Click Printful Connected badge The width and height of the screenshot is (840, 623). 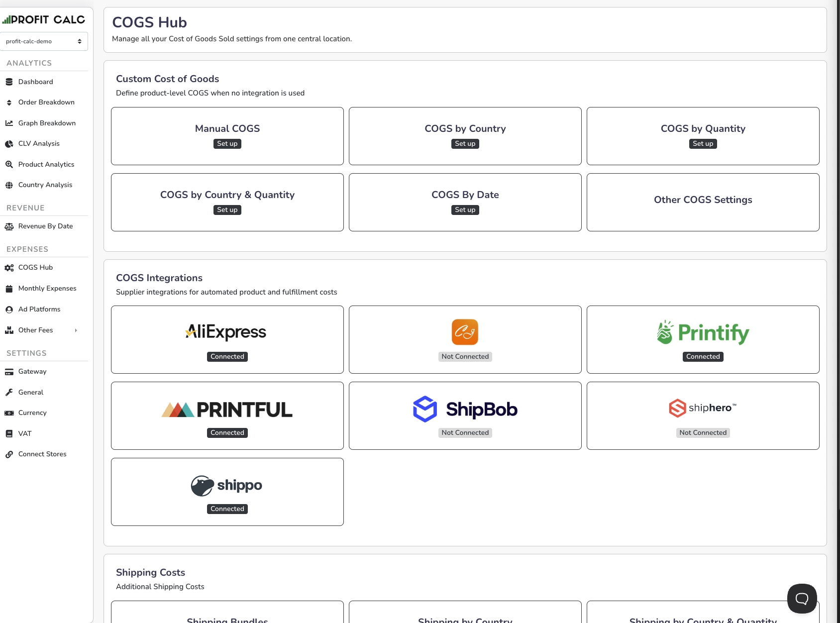227,433
